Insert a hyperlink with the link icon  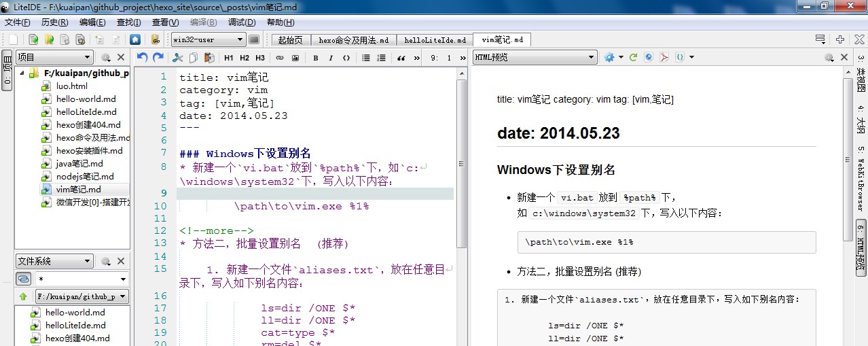coord(279,58)
